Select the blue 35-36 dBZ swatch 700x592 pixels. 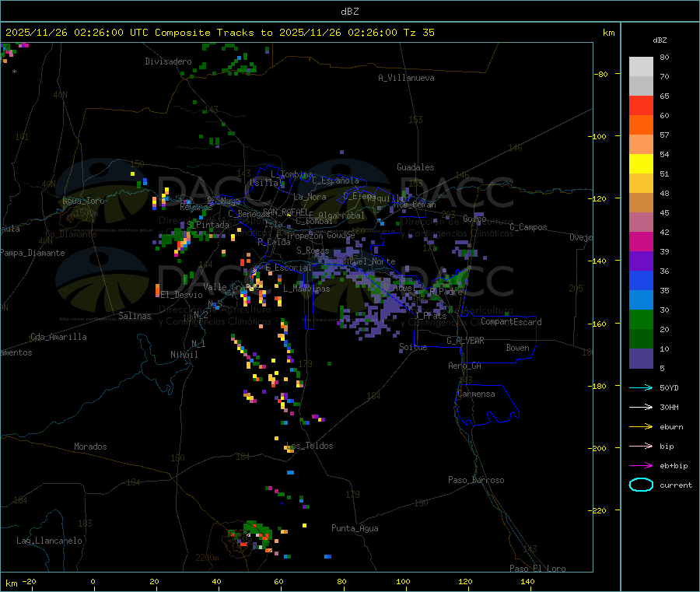click(641, 280)
